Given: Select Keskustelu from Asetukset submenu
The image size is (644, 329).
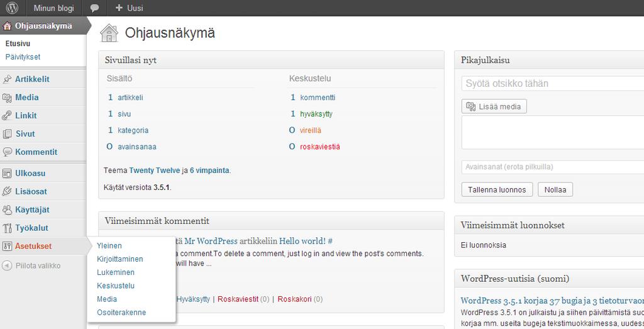Looking at the screenshot, I should 116,286.
